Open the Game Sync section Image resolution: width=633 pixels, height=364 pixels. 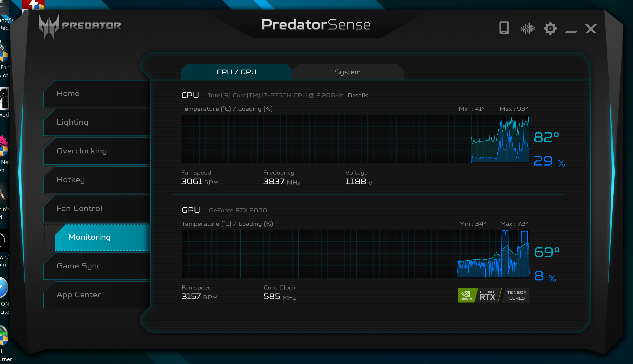pyautogui.click(x=97, y=266)
